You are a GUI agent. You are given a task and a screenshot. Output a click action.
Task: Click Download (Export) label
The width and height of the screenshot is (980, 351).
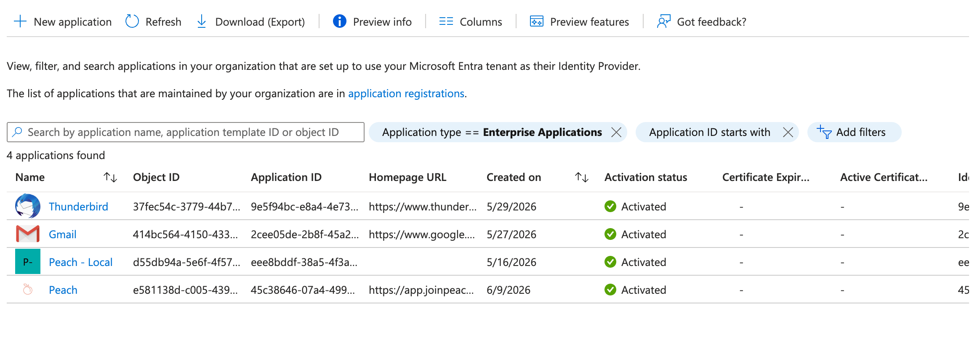coord(260,22)
